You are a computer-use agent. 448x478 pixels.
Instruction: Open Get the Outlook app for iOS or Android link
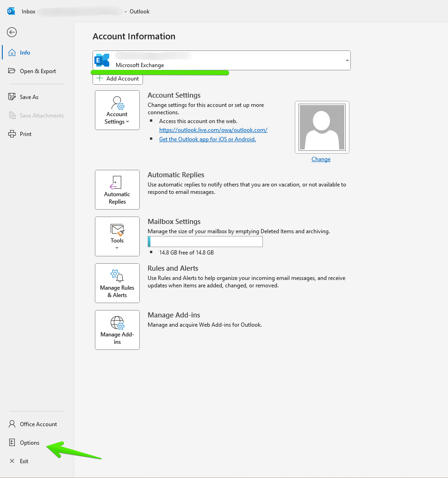[x=207, y=139]
